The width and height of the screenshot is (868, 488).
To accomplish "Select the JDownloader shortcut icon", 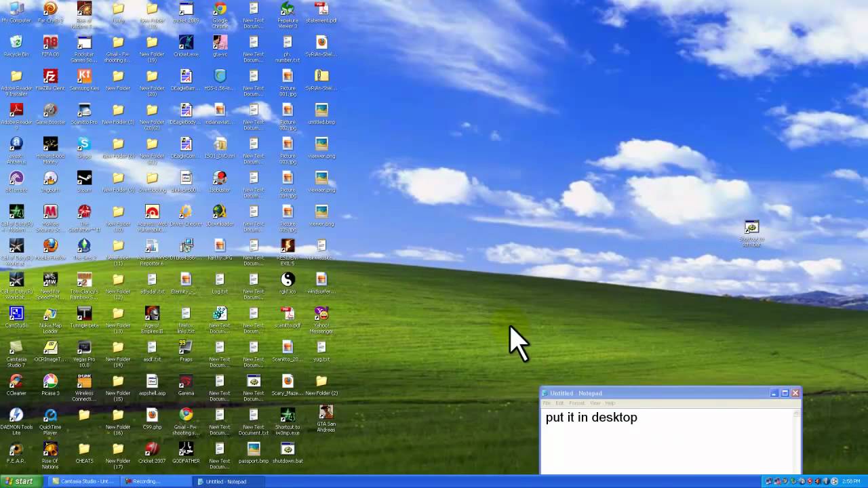I will pos(220,216).
